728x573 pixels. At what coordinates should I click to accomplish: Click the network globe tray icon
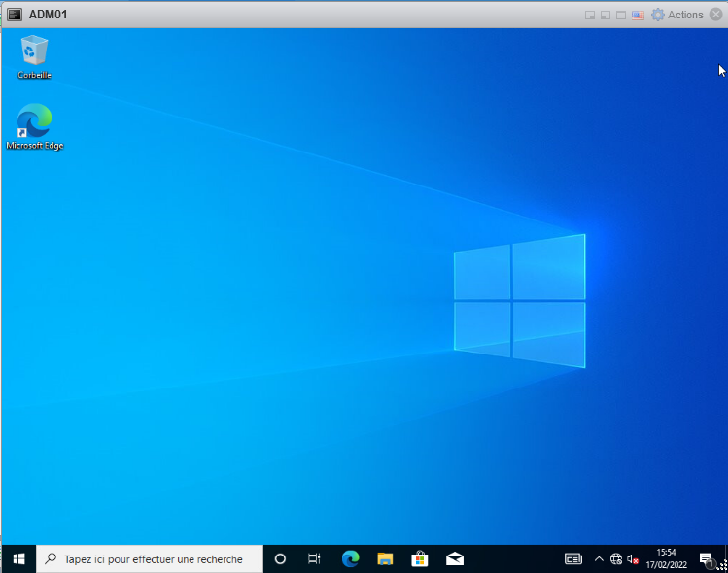(x=616, y=558)
